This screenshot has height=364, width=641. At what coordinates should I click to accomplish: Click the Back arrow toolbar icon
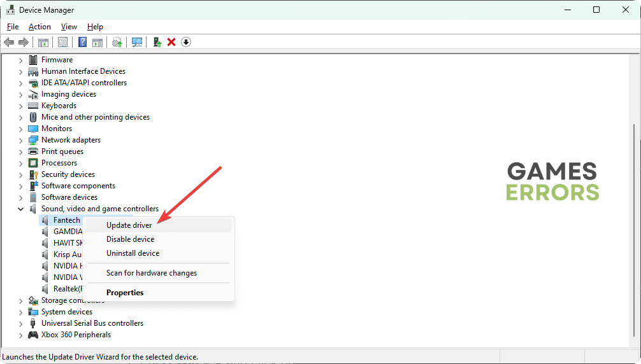point(9,42)
